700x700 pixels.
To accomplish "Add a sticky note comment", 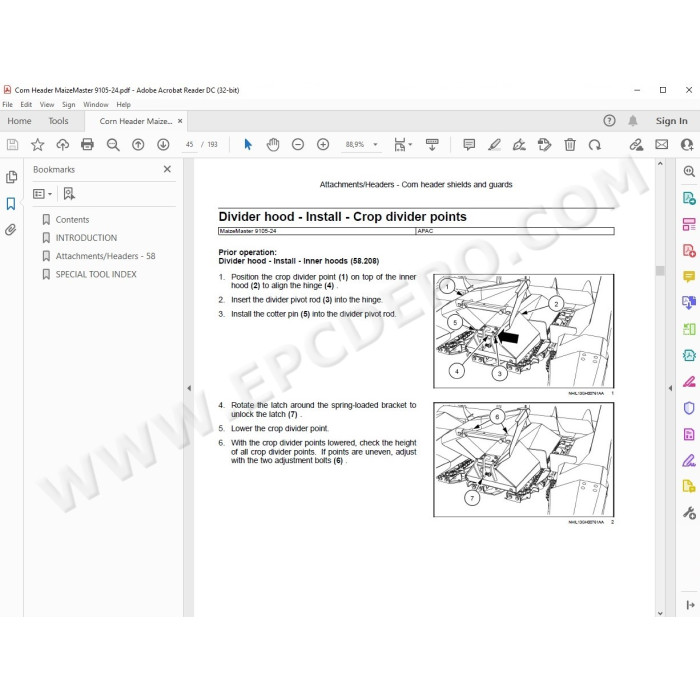I will pyautogui.click(x=469, y=145).
